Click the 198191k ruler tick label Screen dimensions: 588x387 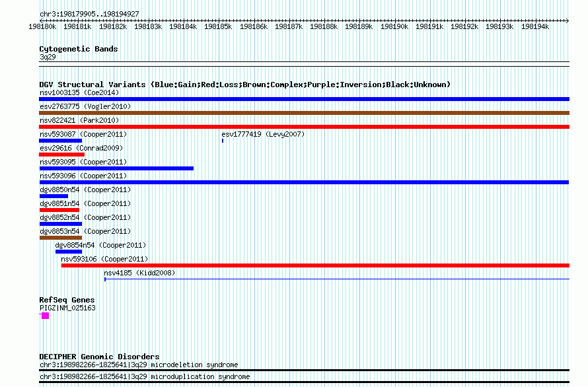tap(429, 26)
